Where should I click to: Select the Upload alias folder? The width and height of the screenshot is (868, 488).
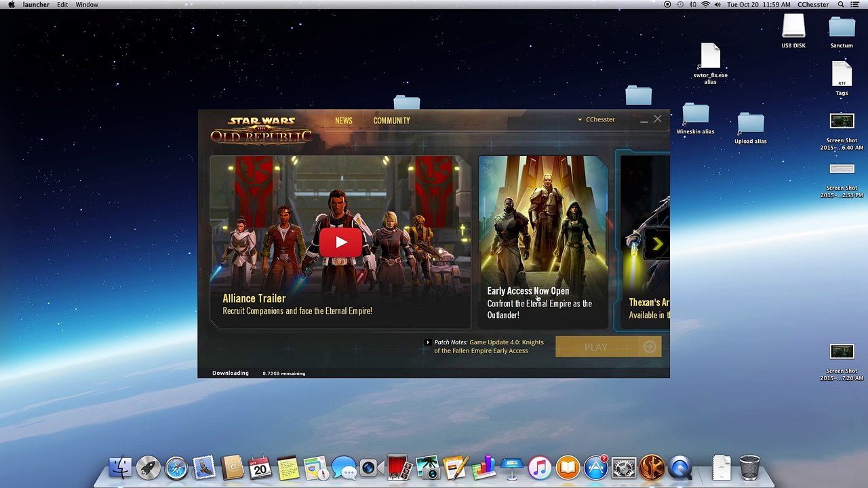click(751, 128)
